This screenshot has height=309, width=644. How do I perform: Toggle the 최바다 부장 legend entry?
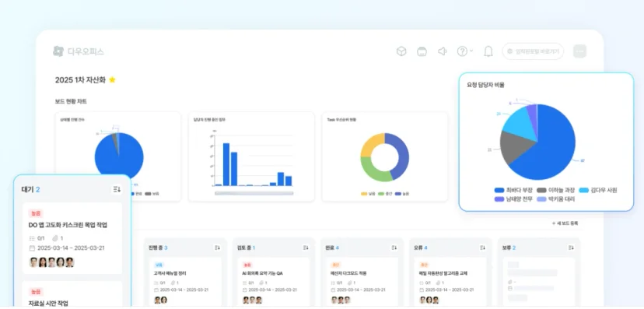point(513,190)
